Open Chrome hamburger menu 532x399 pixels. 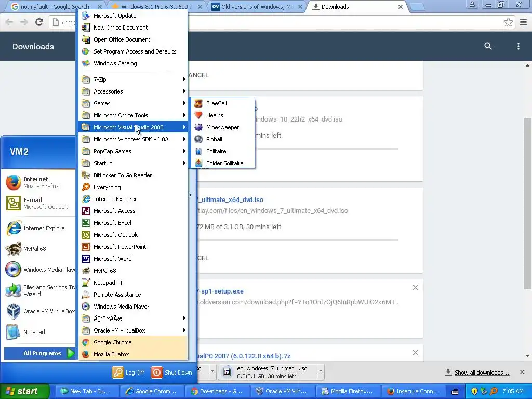tap(523, 22)
